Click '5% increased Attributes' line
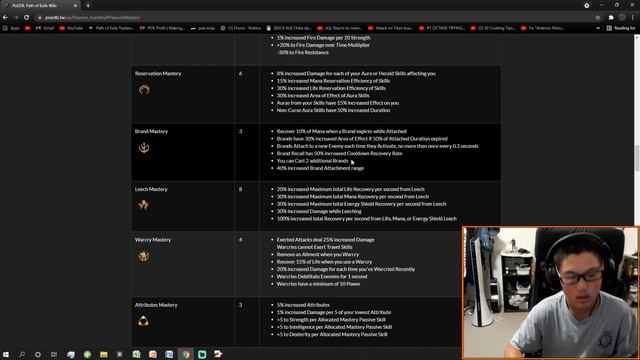The image size is (640, 360). coord(303,305)
